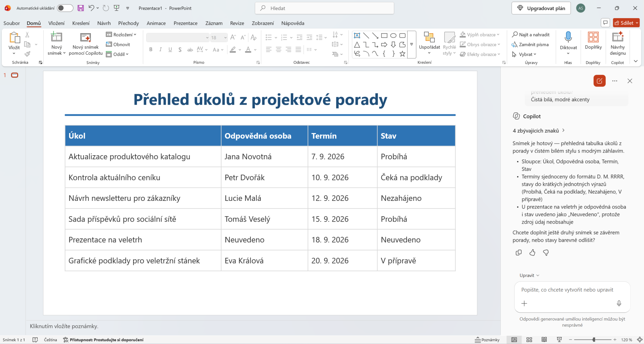
Task: Click the Save icon in title bar
Action: click(80, 8)
